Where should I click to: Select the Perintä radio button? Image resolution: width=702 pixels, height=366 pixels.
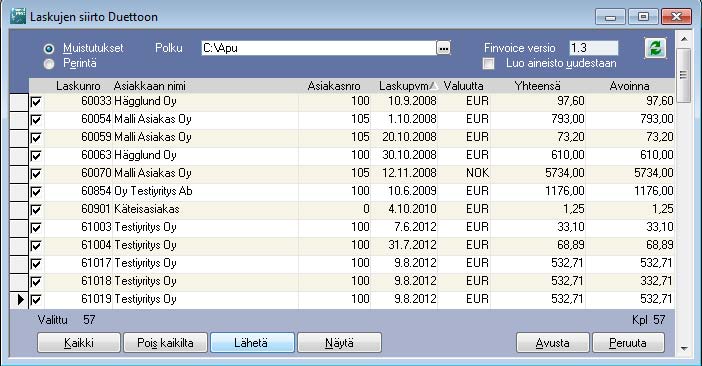[x=49, y=64]
